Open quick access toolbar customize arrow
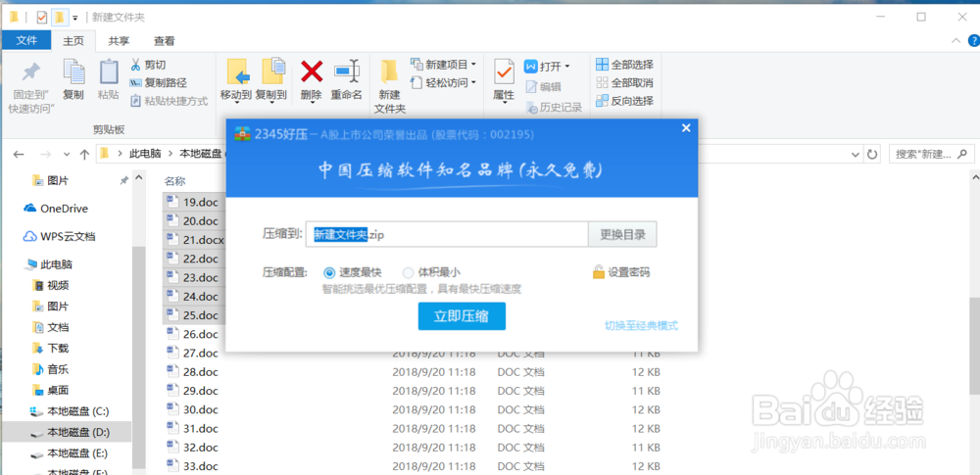This screenshot has height=475, width=980. (75, 18)
